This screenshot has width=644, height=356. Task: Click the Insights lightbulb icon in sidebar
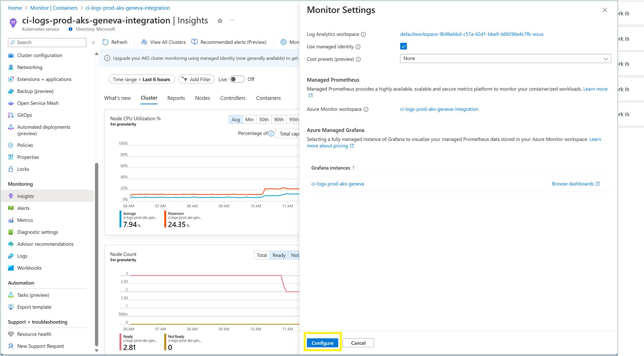click(11, 196)
